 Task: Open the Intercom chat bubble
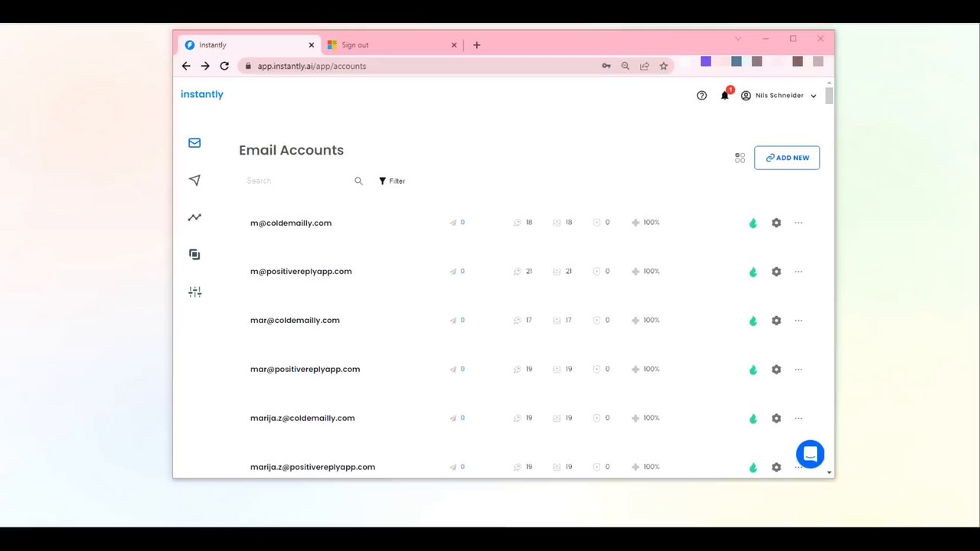point(810,454)
